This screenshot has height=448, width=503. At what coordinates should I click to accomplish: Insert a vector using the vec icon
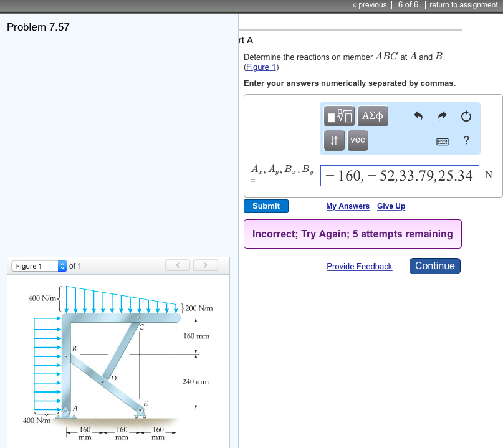pos(357,141)
